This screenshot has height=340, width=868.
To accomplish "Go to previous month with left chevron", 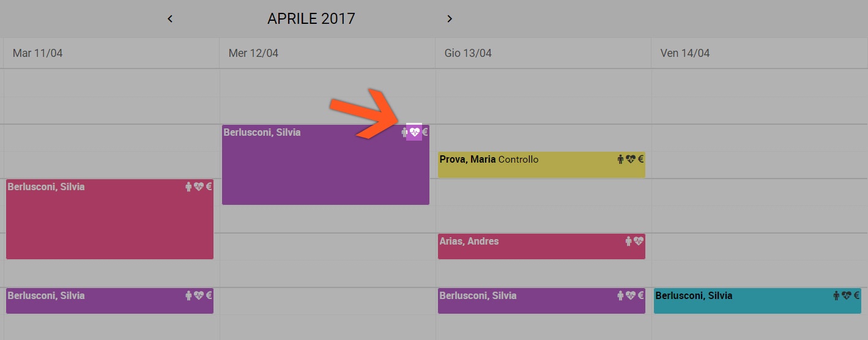I will pyautogui.click(x=170, y=19).
